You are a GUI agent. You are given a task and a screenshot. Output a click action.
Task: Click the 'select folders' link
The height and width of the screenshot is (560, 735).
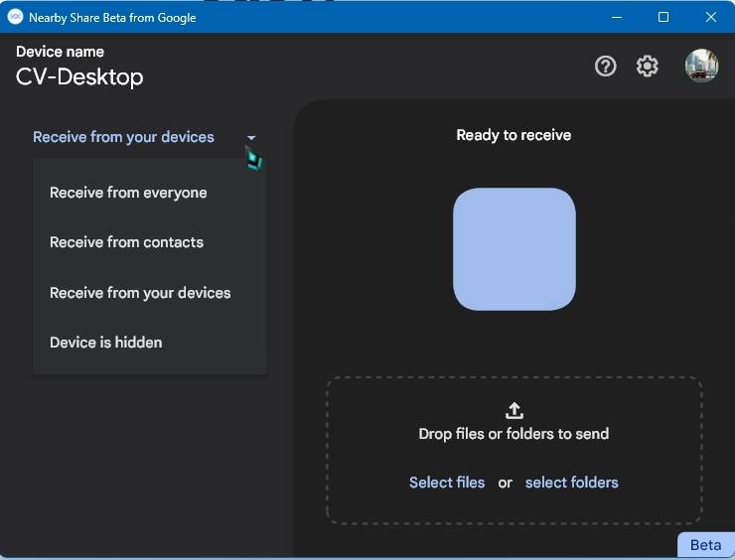pos(571,483)
